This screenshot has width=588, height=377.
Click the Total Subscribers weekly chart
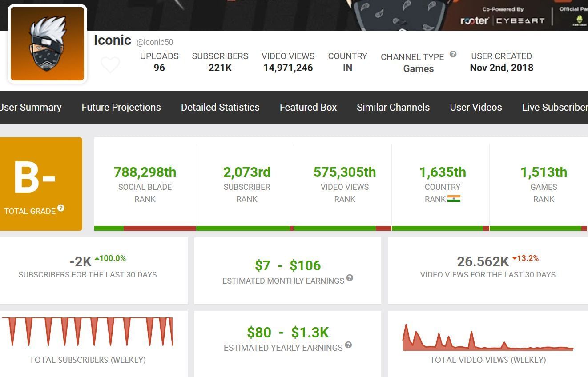pos(88,332)
